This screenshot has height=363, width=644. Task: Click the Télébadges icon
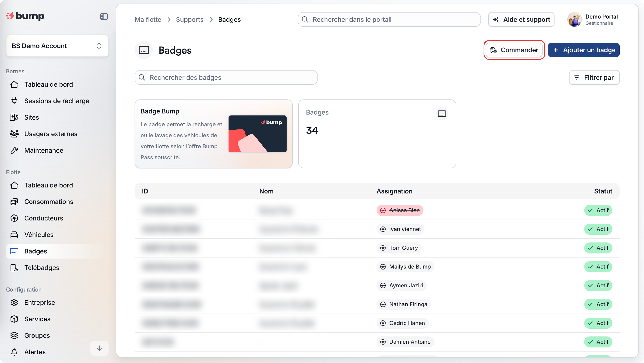[x=14, y=268]
